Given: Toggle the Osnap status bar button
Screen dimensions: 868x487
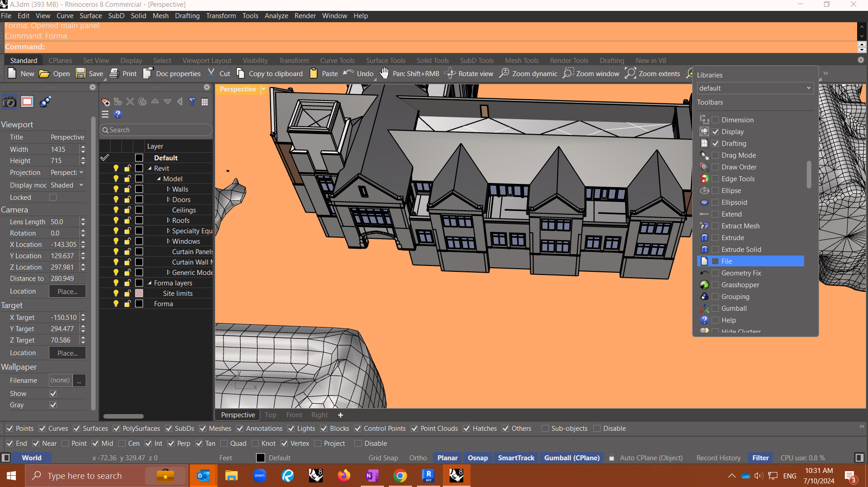Looking at the screenshot, I should coord(478,458).
